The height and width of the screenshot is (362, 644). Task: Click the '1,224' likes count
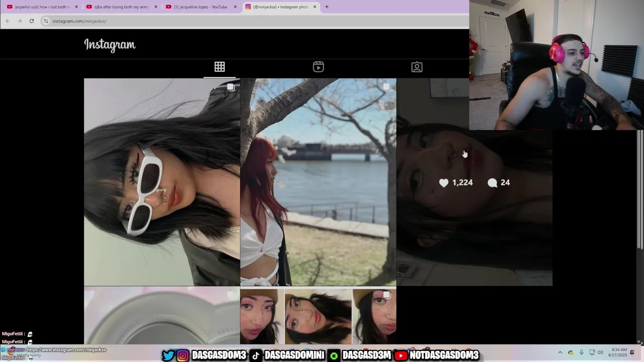coord(462,183)
